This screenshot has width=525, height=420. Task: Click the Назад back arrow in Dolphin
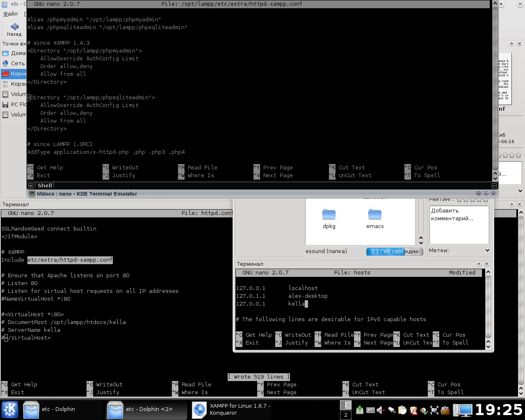14,30
